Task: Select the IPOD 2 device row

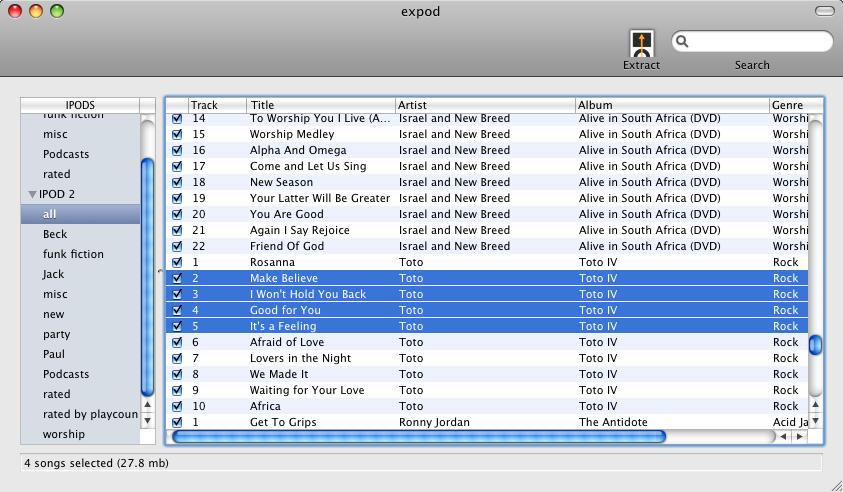Action: pos(80,194)
